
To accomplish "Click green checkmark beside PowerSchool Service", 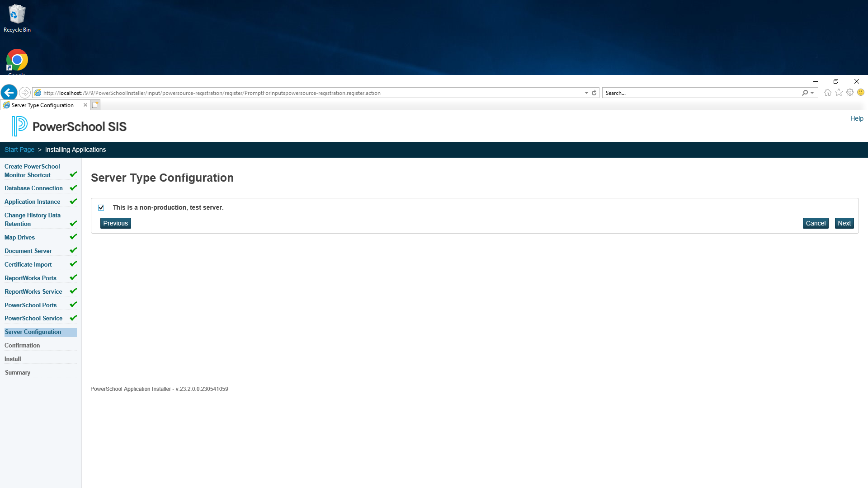I will pyautogui.click(x=73, y=318).
